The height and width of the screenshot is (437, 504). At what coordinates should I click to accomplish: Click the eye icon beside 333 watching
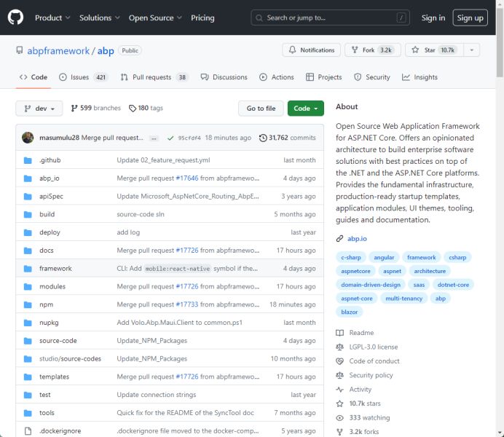click(x=339, y=418)
